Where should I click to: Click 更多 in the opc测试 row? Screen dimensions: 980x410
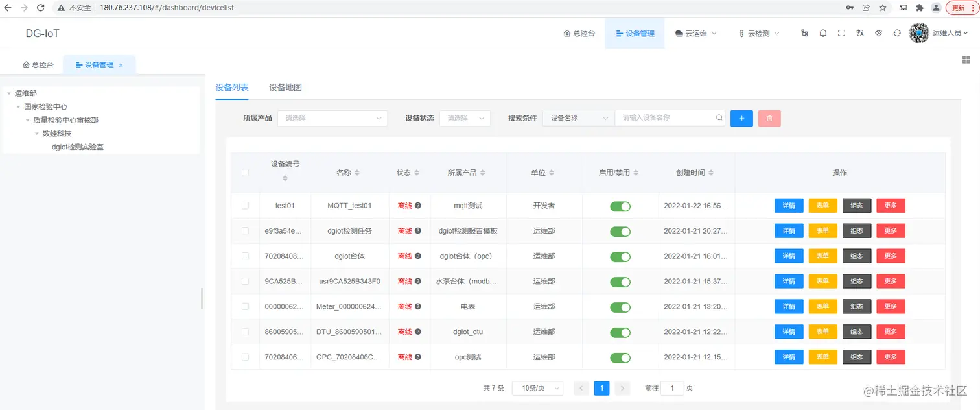(891, 357)
